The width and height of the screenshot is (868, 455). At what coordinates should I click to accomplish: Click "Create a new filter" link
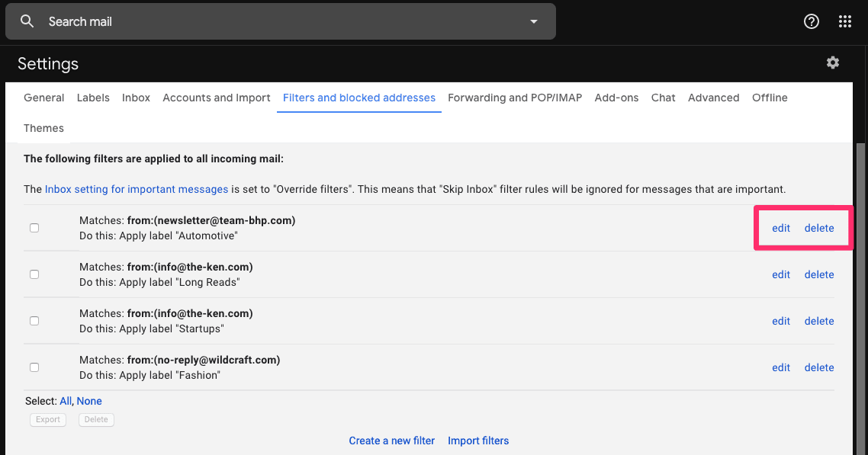[392, 441]
